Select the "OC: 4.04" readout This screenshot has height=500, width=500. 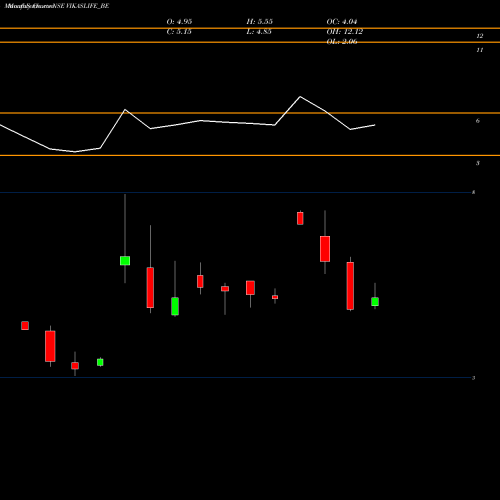point(342,22)
